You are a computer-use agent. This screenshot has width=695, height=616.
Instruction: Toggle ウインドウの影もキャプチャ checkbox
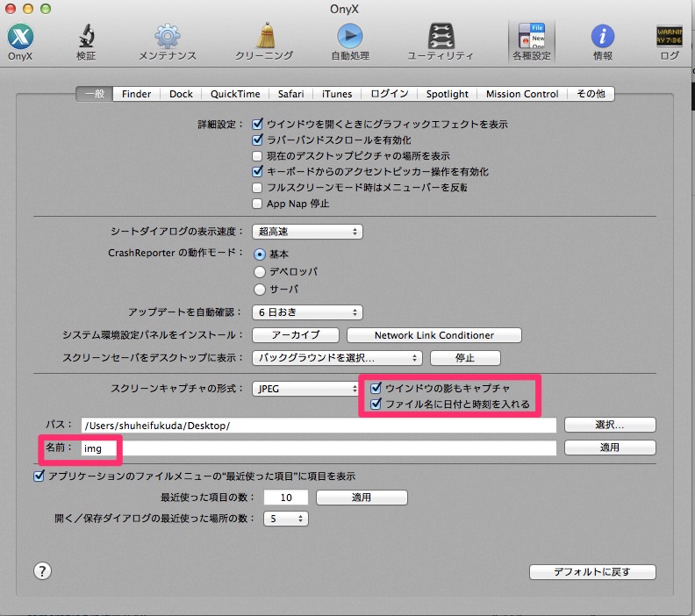[376, 388]
